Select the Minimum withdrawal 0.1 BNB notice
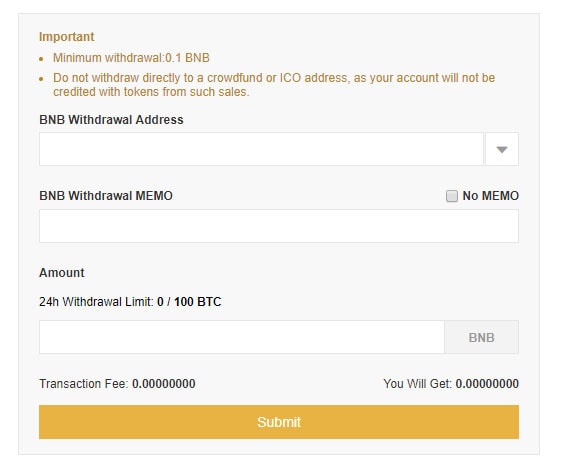The width and height of the screenshot is (562, 471). click(x=131, y=58)
